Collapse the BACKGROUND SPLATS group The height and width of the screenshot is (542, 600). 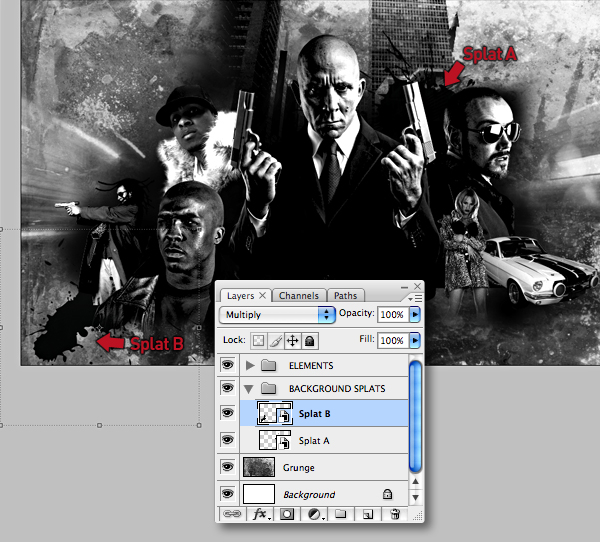(249, 389)
